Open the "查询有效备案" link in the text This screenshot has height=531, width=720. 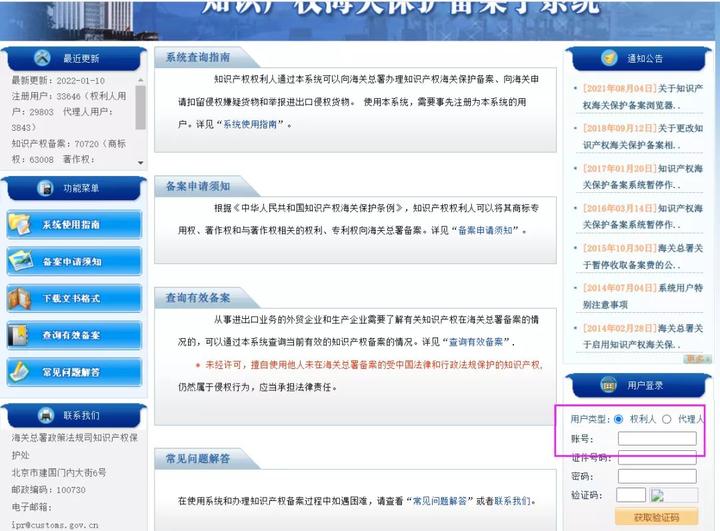click(476, 342)
